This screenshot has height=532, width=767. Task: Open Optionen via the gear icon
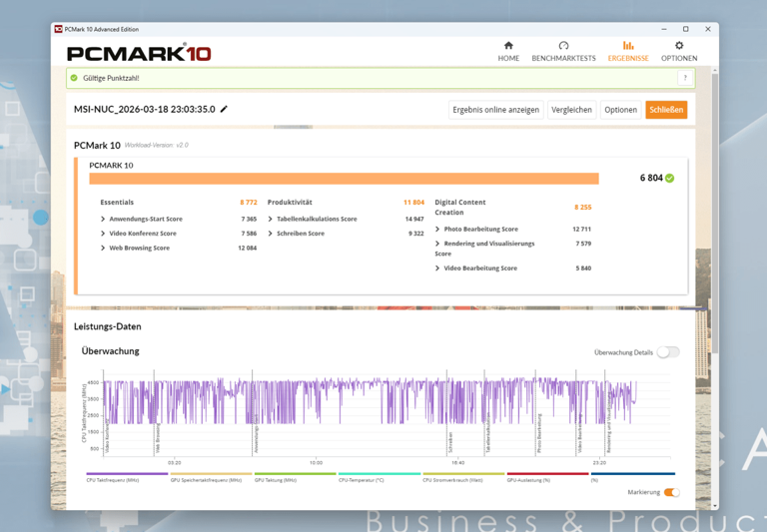click(679, 46)
